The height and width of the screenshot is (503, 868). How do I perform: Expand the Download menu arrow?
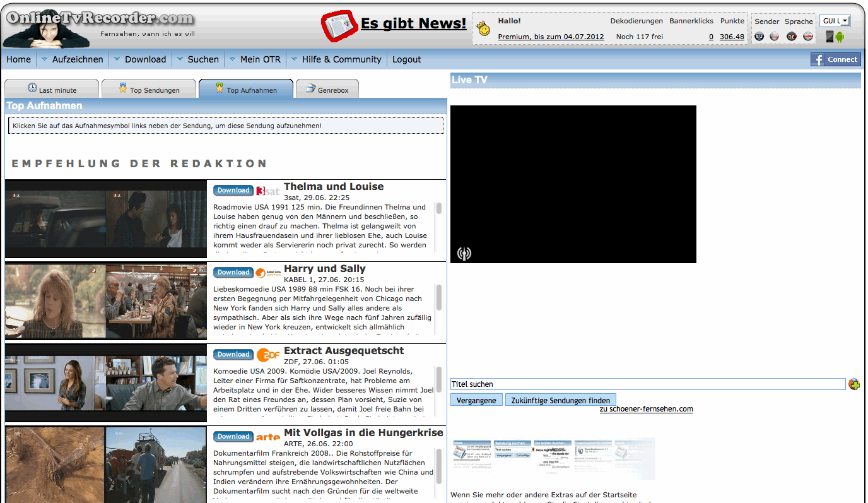coord(117,59)
